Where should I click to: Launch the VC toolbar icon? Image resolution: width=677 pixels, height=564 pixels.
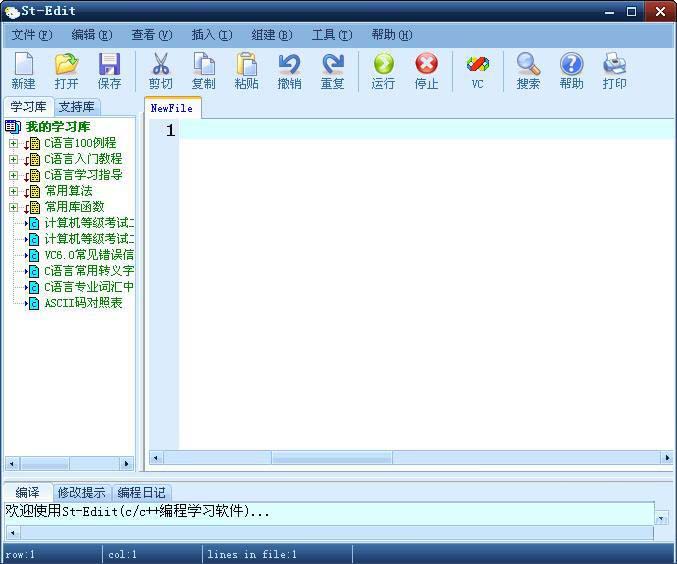[477, 71]
